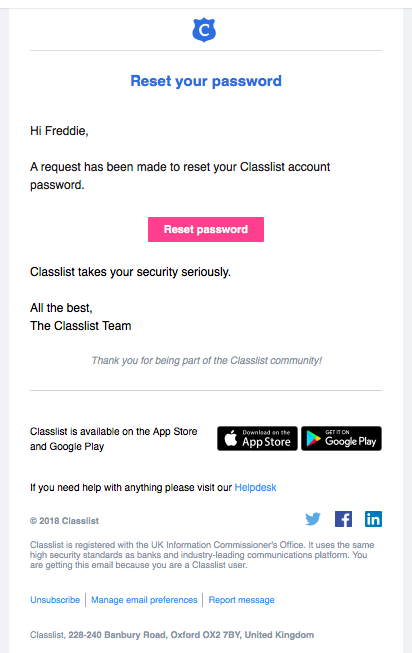
Task: Open the Facebook social icon
Action: coord(343,519)
